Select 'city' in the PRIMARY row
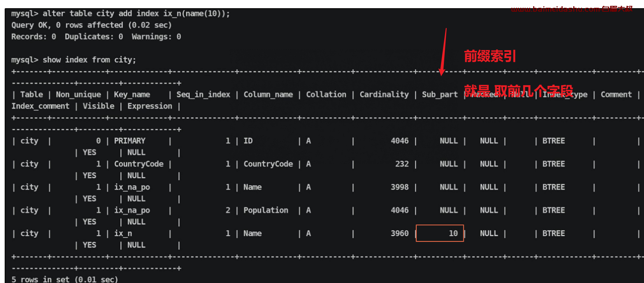 click(x=29, y=141)
